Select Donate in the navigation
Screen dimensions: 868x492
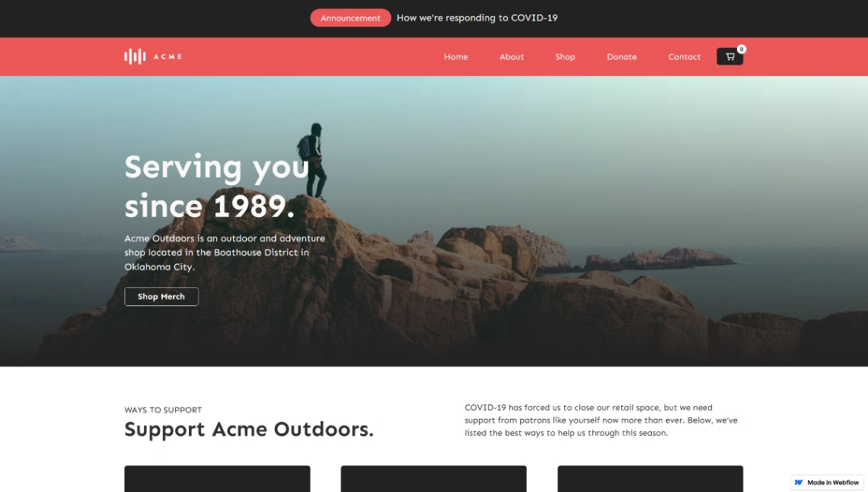[621, 56]
